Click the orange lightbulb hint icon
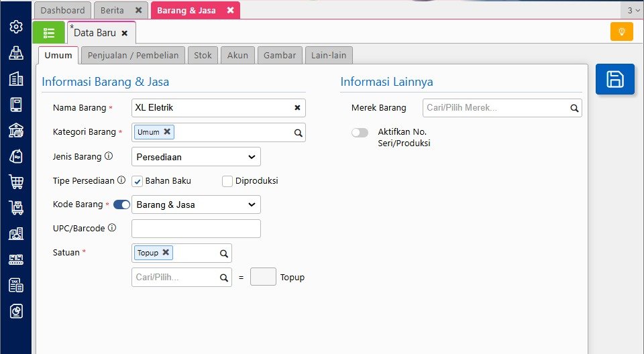Screen dimensions: 644x354 [621, 32]
